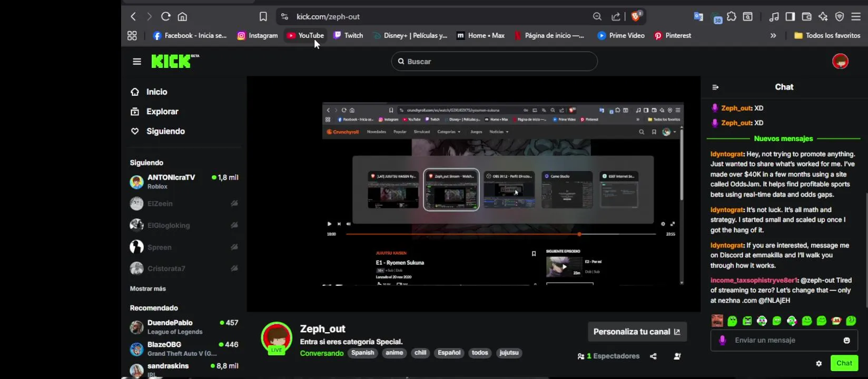Open the Prime Video bookmark
Image resolution: width=868 pixels, height=379 pixels.
pyautogui.click(x=621, y=36)
